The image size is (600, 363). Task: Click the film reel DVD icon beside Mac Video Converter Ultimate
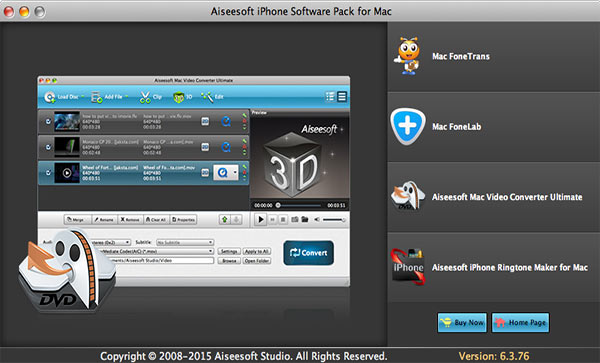[x=408, y=196]
